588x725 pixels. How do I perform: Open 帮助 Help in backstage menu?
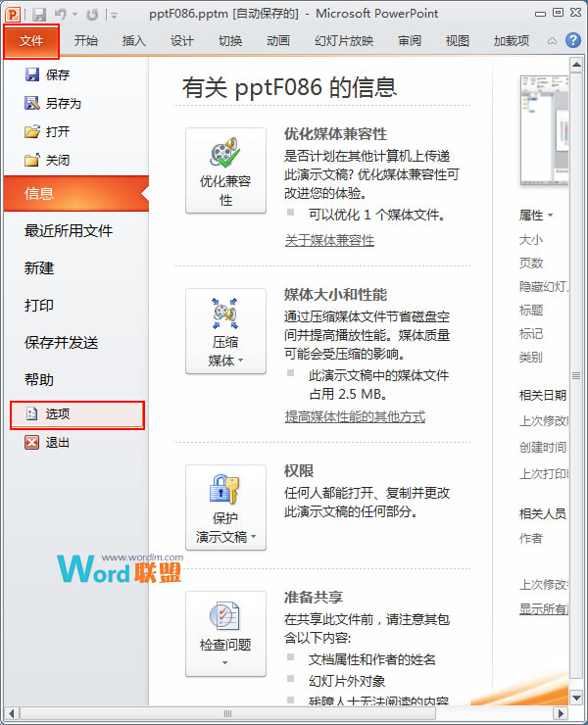tap(39, 380)
